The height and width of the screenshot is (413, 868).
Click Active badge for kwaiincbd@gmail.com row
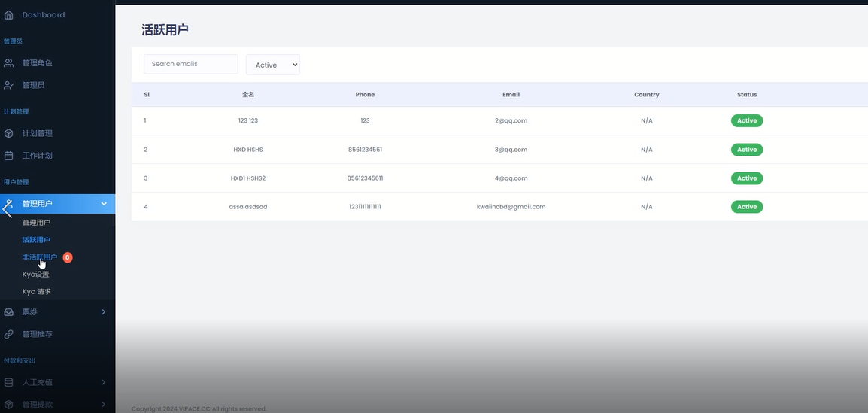pos(747,207)
